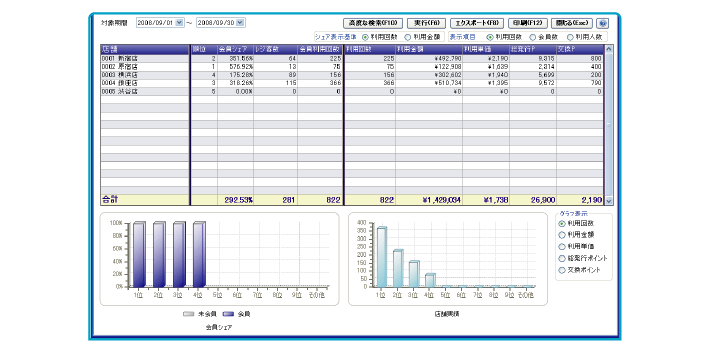Click the 利用金額 column header

click(x=429, y=49)
